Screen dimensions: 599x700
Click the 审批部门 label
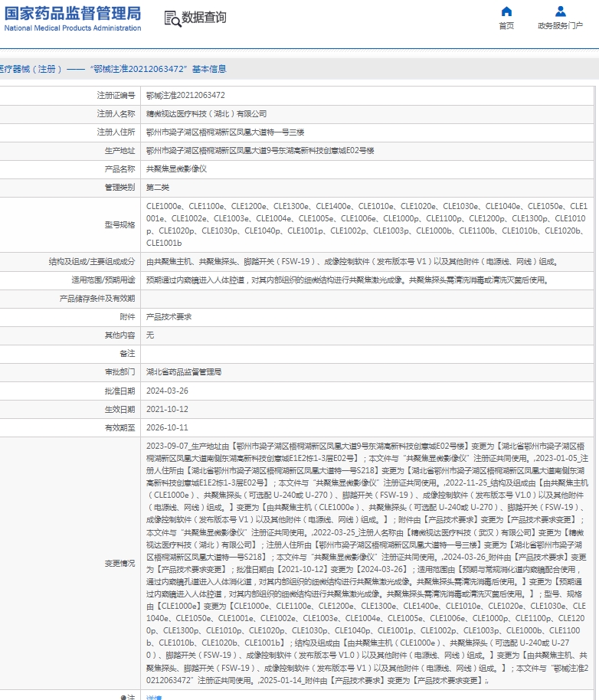(119, 372)
